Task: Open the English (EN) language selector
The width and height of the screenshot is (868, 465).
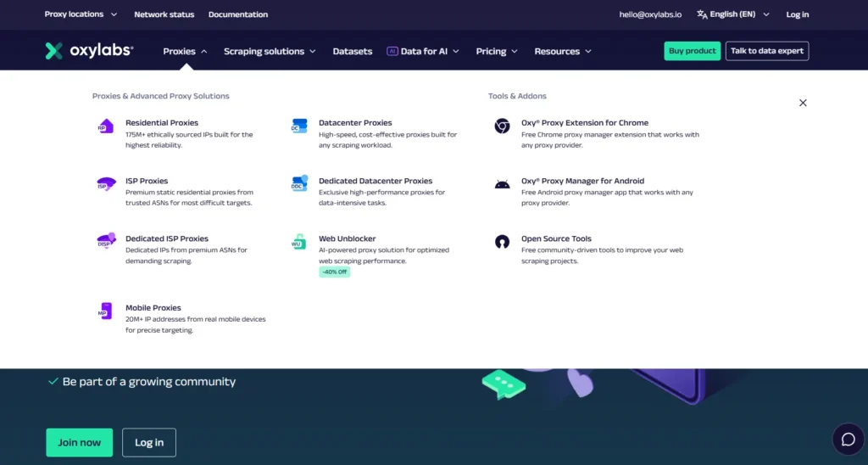Action: tap(733, 14)
